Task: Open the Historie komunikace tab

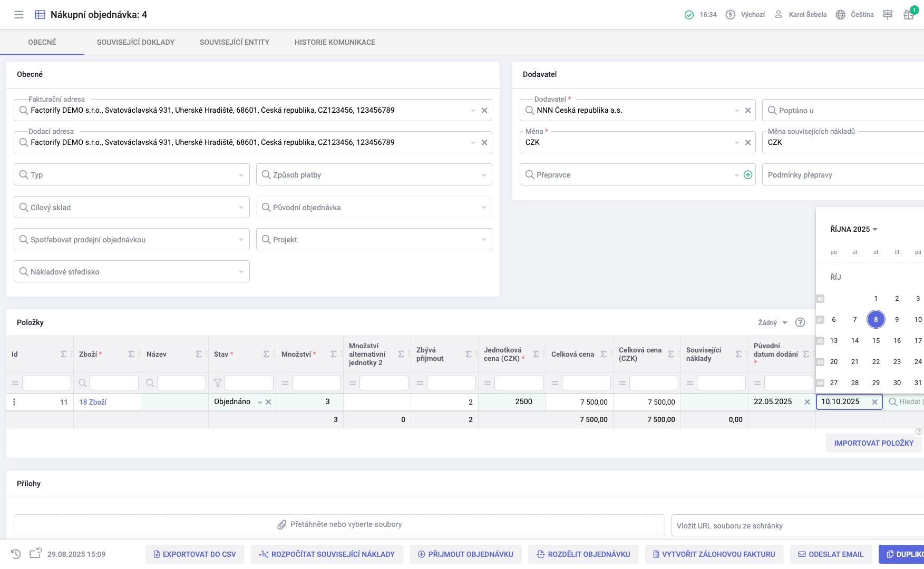Action: pyautogui.click(x=335, y=42)
